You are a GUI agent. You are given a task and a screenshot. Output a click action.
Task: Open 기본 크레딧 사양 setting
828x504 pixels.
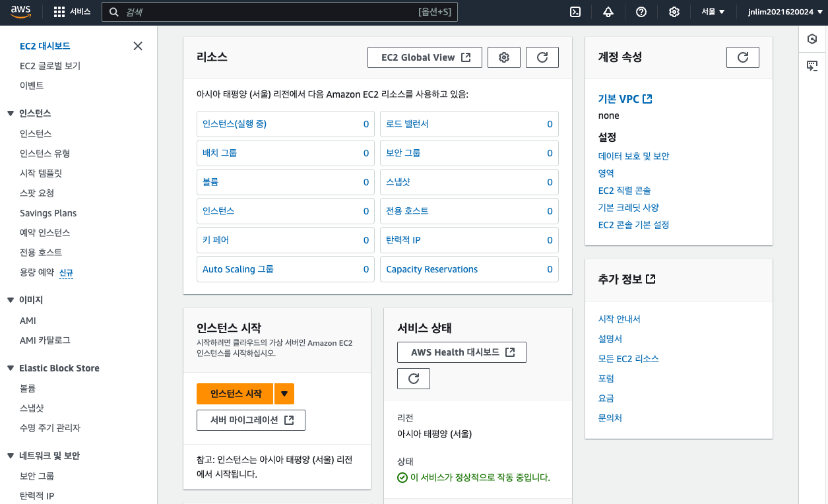[629, 208]
